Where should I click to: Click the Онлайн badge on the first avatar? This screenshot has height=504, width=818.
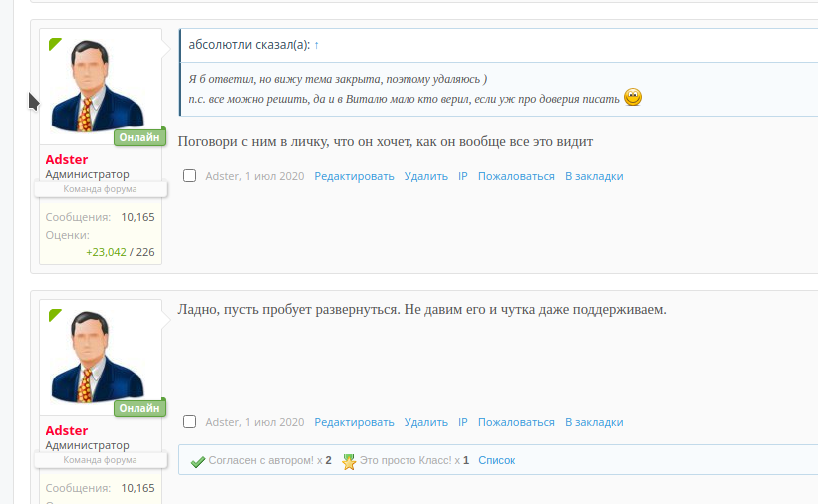(x=139, y=137)
